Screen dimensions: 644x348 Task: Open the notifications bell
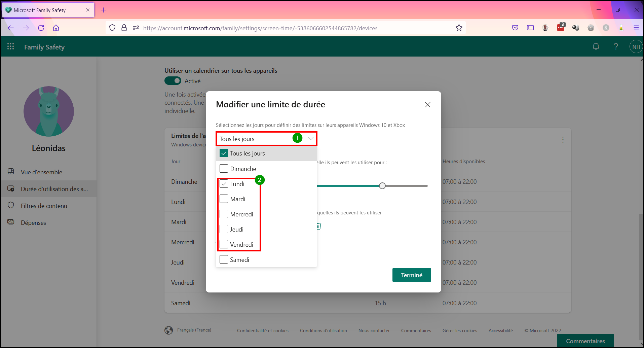pos(596,46)
